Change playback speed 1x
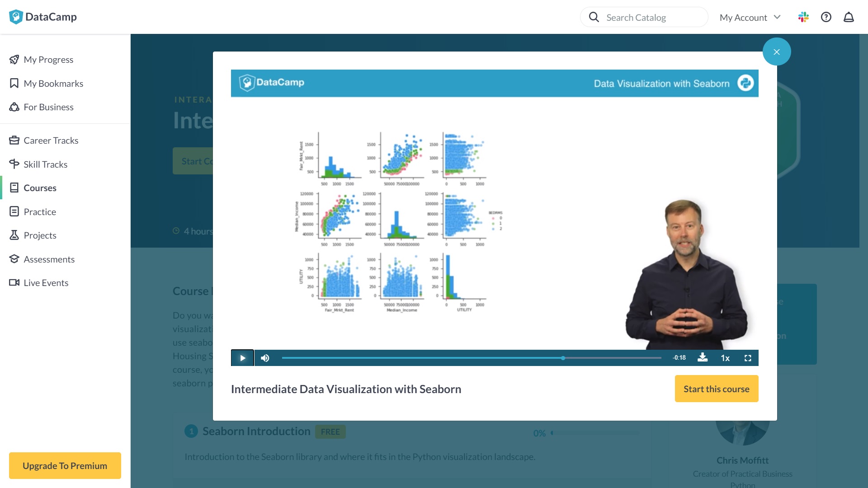The image size is (868, 488). pyautogui.click(x=725, y=358)
